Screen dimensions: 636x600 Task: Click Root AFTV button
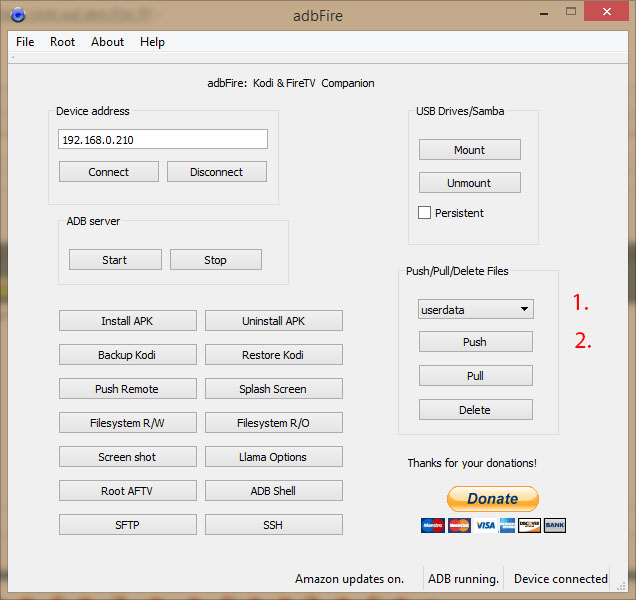[x=128, y=491]
